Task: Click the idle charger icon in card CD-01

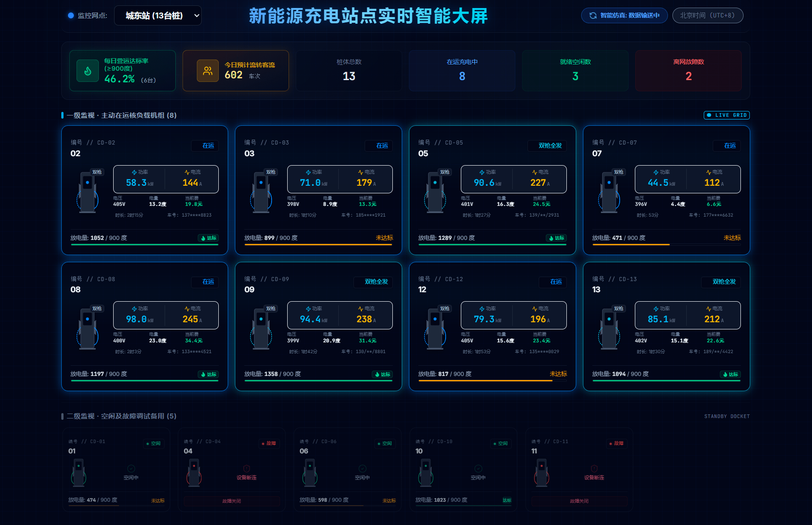Action: pos(79,473)
